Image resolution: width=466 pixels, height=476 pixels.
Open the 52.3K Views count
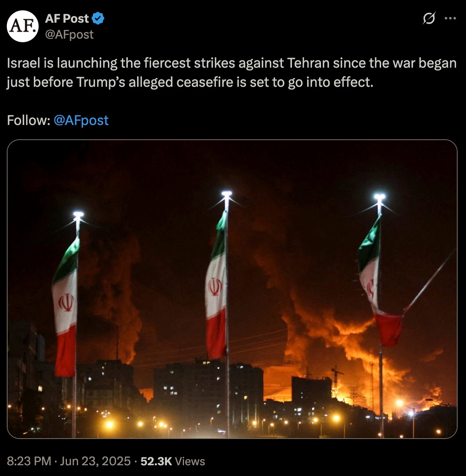172,461
